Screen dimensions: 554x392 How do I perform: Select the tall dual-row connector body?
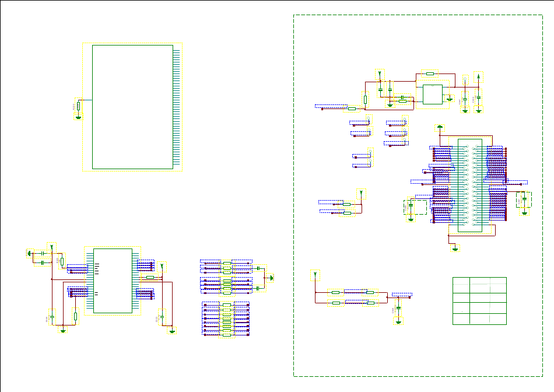point(470,185)
